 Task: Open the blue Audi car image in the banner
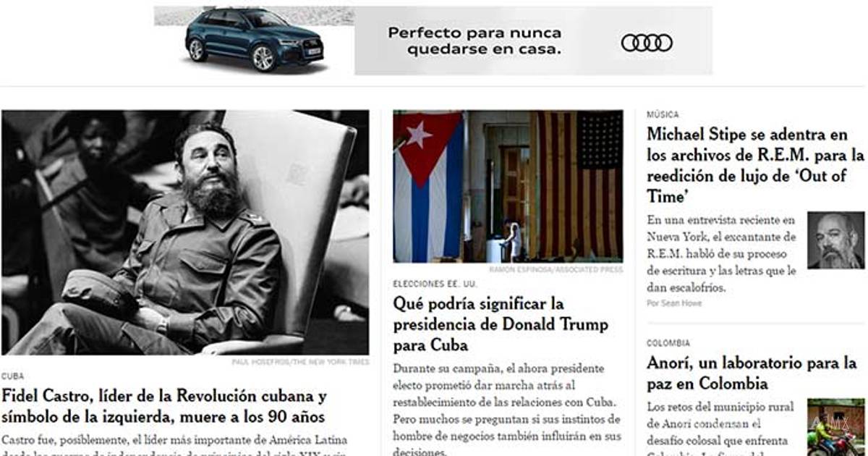pyautogui.click(x=254, y=40)
